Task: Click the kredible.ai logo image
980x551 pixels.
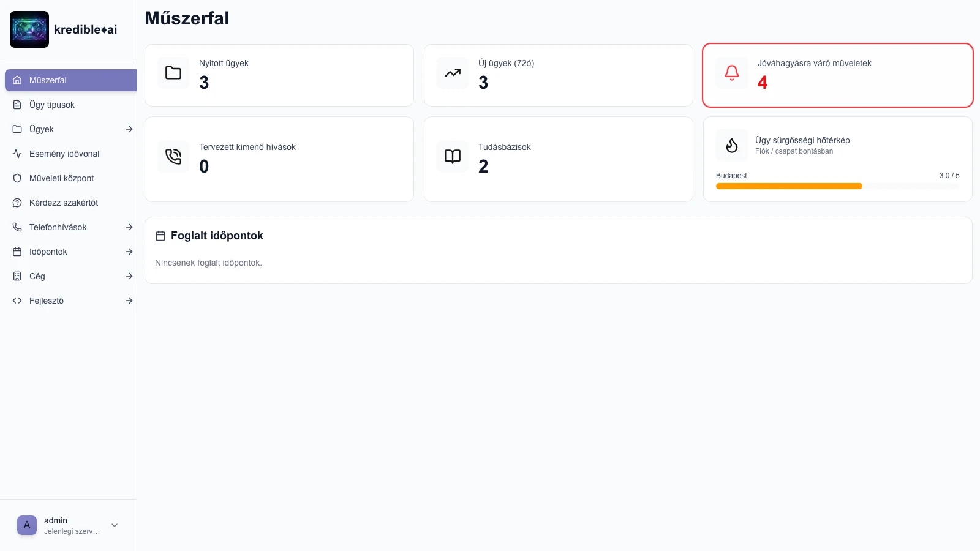Action: click(29, 29)
